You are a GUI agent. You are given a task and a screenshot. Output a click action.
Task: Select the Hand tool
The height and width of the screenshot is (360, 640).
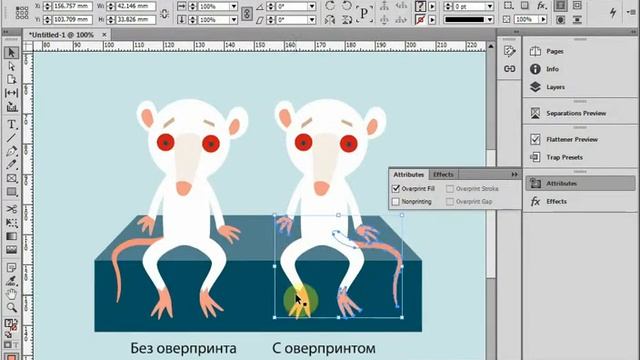pos(11,294)
